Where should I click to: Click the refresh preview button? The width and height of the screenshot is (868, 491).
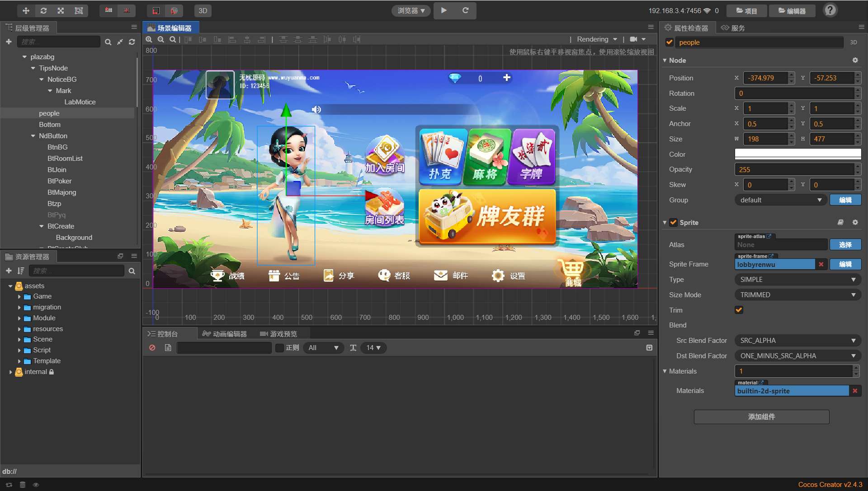coord(465,10)
